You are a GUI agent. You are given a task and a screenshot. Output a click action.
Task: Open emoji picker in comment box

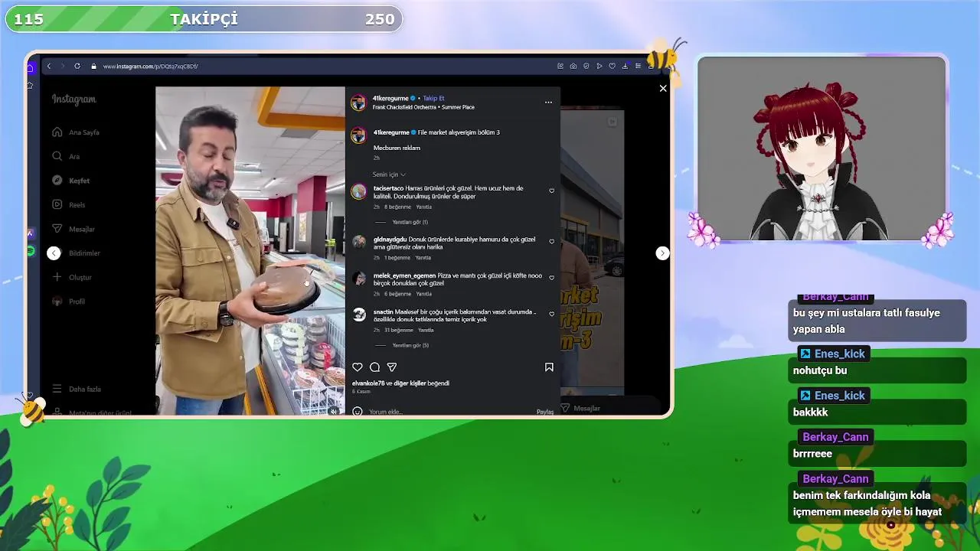(x=358, y=412)
